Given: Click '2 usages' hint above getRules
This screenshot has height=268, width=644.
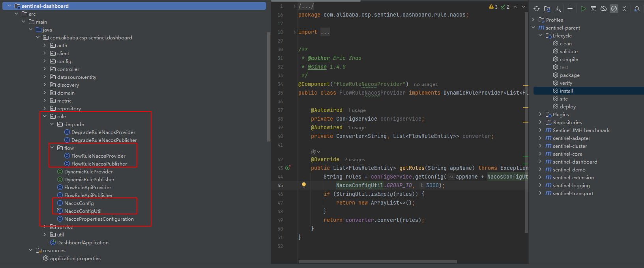Looking at the screenshot, I should 355,160.
